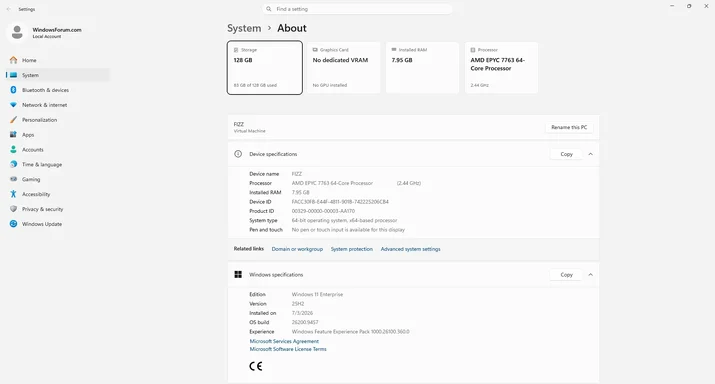Select Time & language
The image size is (715, 384).
pyautogui.click(x=57, y=164)
